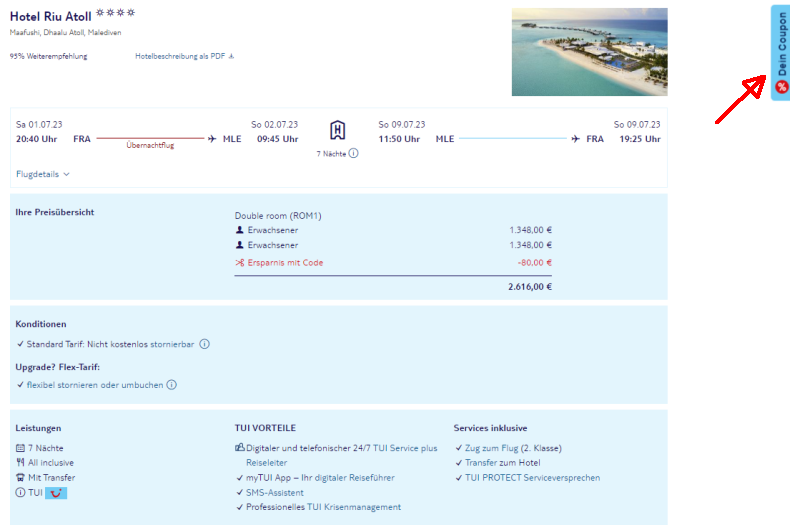Open the Dein Coupon side tab

[781, 50]
